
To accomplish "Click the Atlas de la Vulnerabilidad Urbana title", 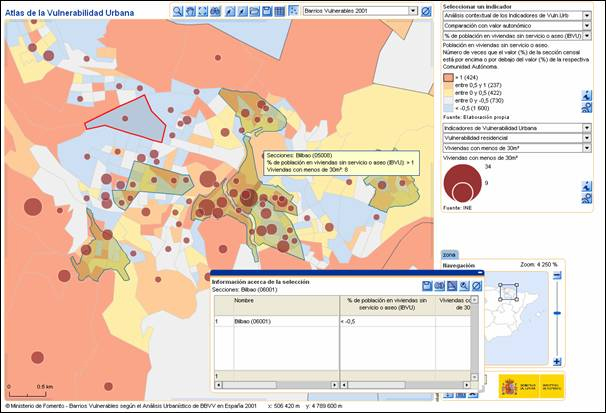I will 70,13.
